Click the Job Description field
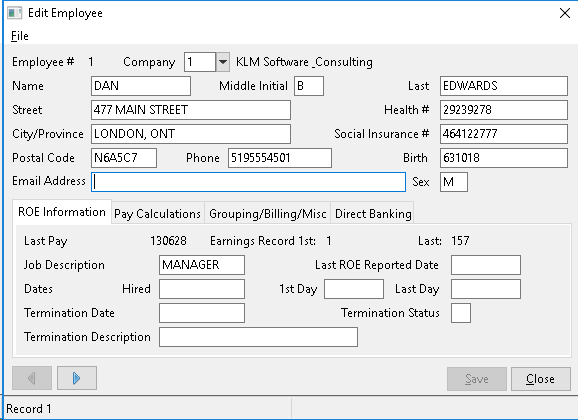Image resolution: width=578 pixels, height=420 pixels. click(202, 265)
